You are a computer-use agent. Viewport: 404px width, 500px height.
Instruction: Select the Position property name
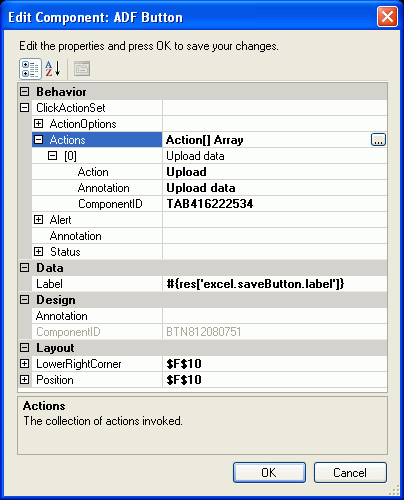point(55,380)
